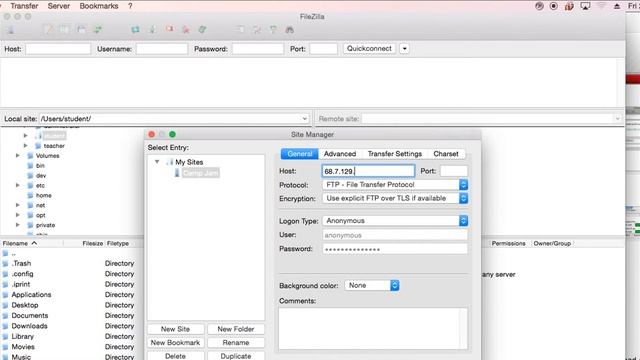Sort by the Permissions column header
The width and height of the screenshot is (640, 360).
pos(509,243)
